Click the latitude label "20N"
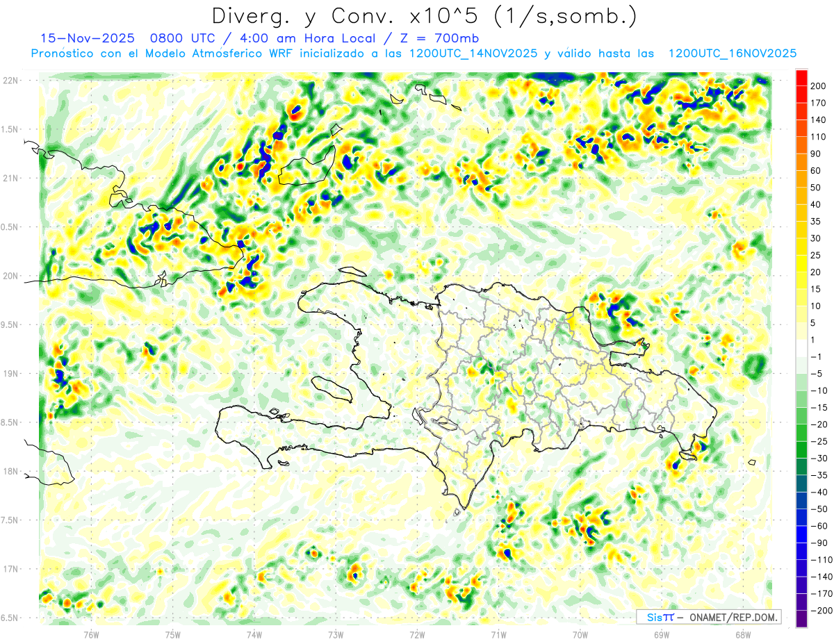 pyautogui.click(x=10, y=276)
